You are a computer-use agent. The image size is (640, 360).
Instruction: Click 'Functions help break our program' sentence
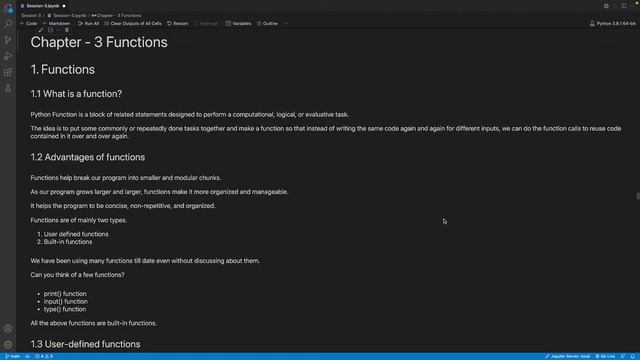(x=126, y=178)
